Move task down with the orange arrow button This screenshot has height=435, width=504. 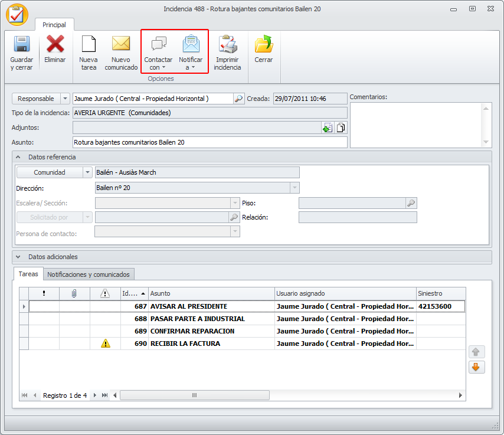(476, 367)
